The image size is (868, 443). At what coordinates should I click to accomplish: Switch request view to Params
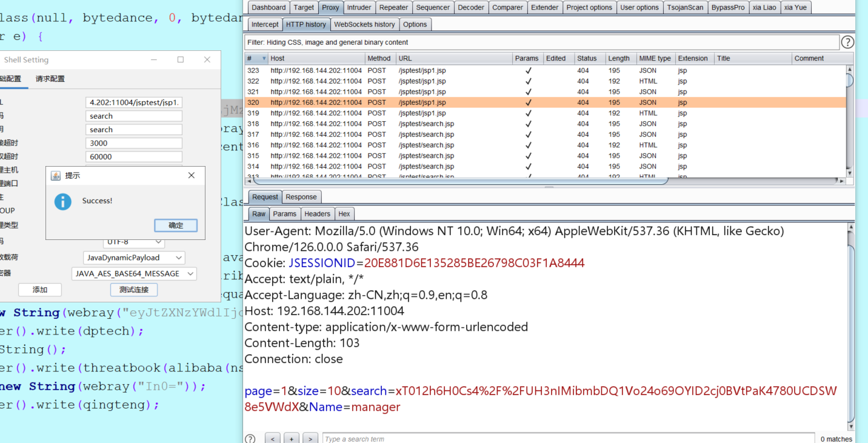click(x=284, y=214)
